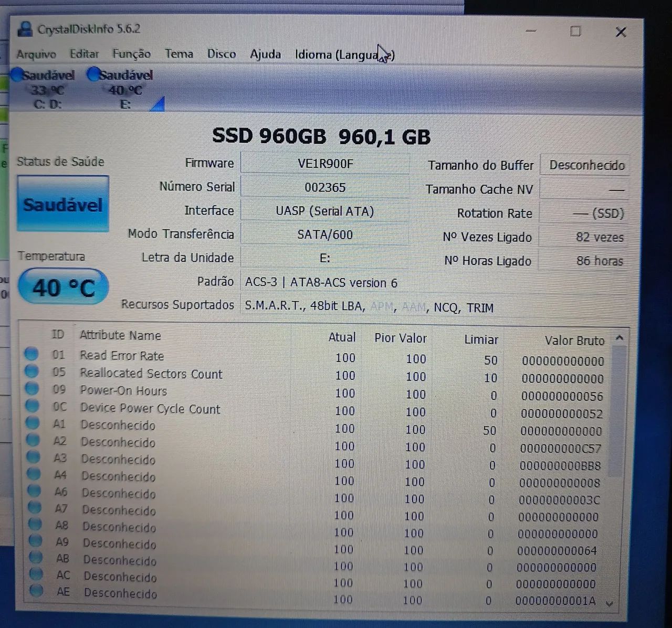Image resolution: width=672 pixels, height=628 pixels.
Task: Click raw value 000000000C57
Action: point(561,449)
